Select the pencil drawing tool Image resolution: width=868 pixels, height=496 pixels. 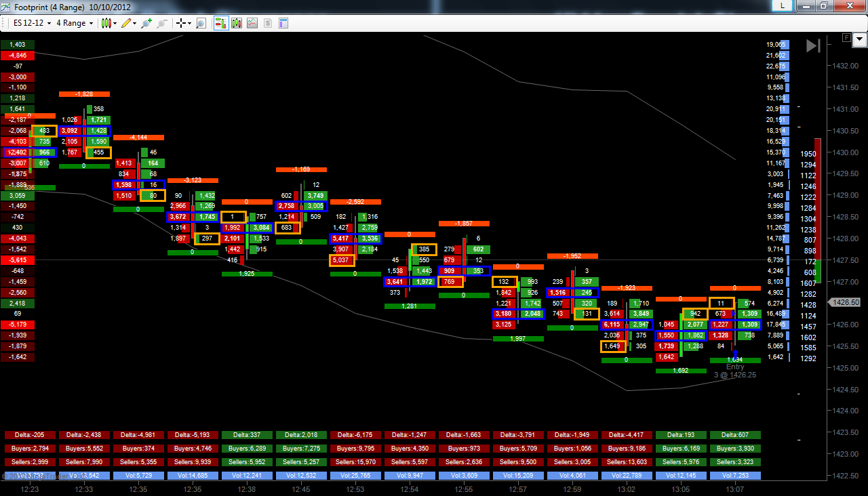click(125, 23)
